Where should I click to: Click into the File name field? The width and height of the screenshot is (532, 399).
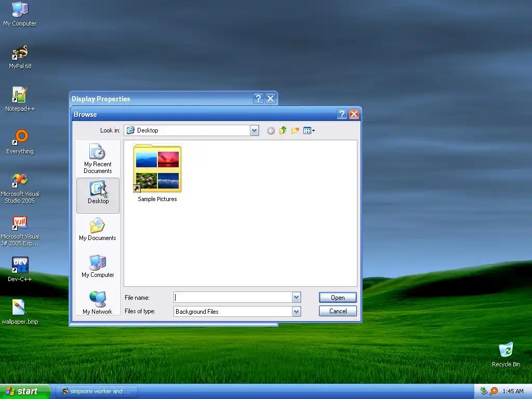coord(233,298)
